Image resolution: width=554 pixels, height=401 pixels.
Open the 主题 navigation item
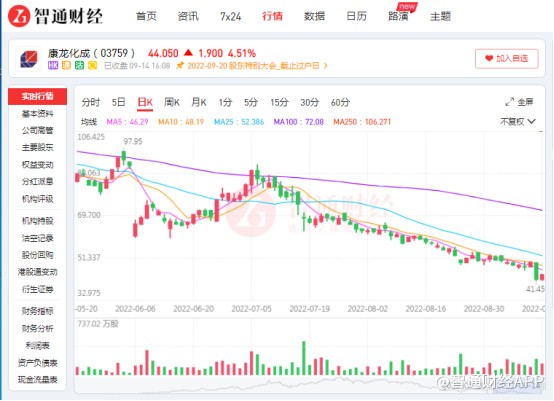(x=440, y=16)
